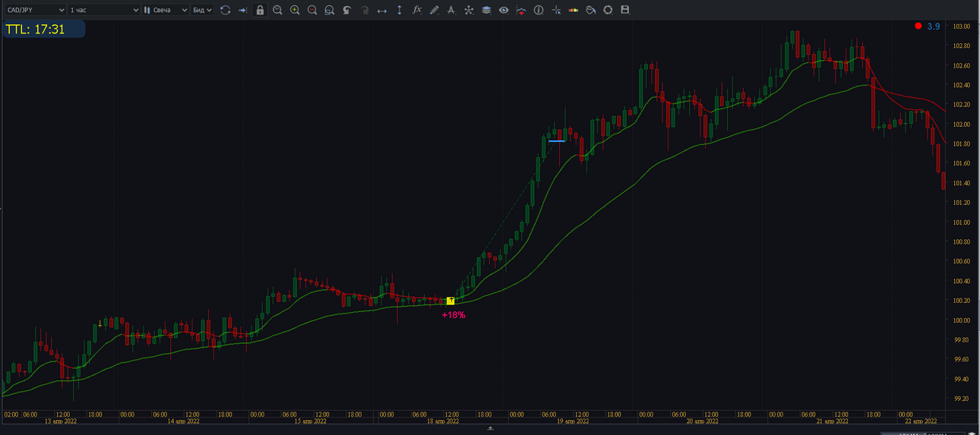Click the info circle icon
Screen dimensions: 980x435
point(539,10)
